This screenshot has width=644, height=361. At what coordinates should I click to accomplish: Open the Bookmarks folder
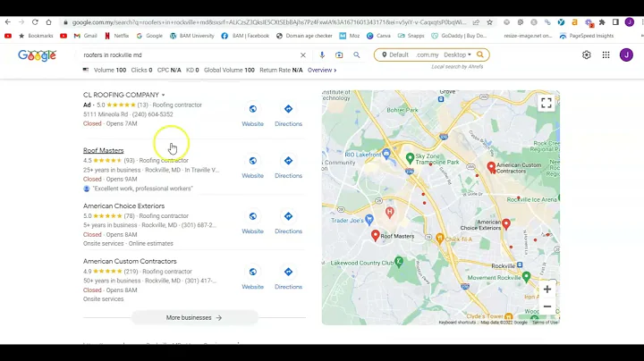point(36,36)
